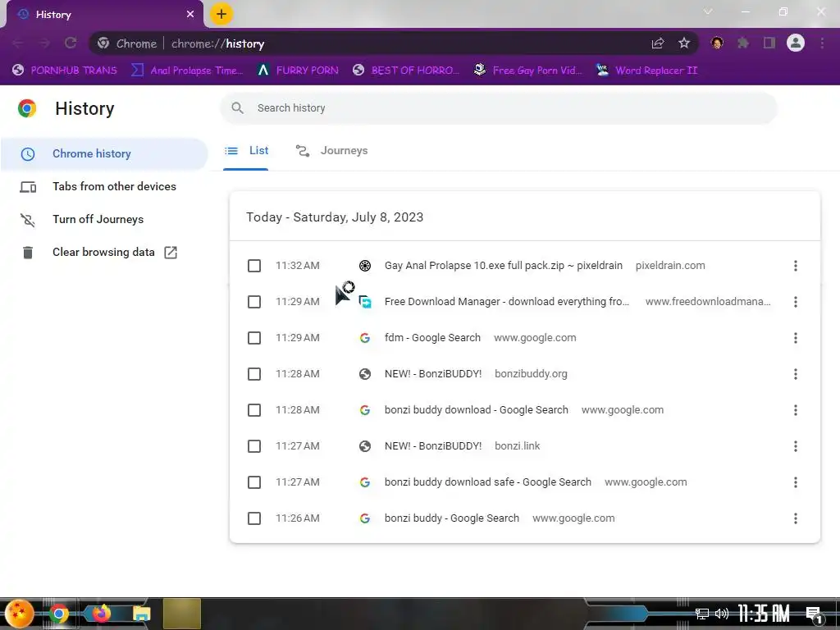Screen dimensions: 840x630
Task: Open File Explorer from the taskbar
Action: 141,614
